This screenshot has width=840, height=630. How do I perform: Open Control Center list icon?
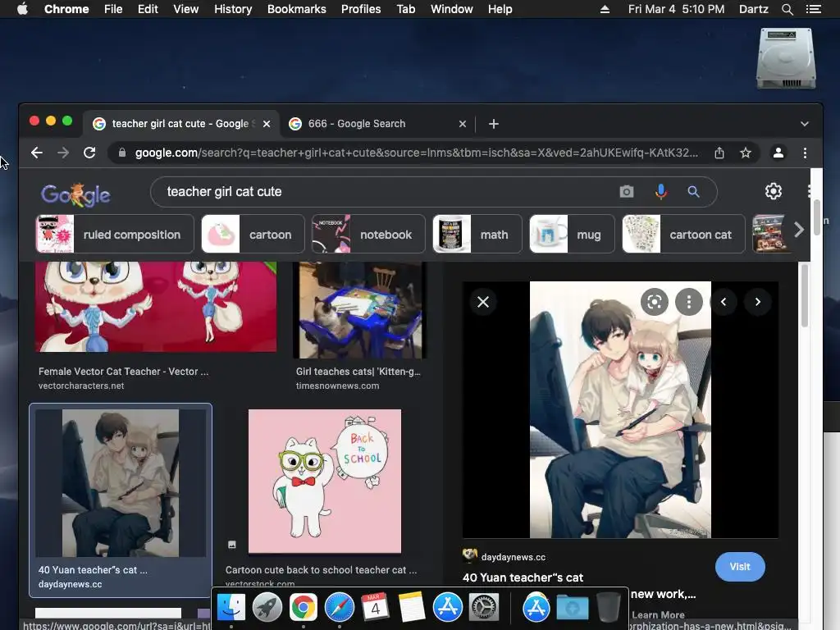tap(813, 9)
